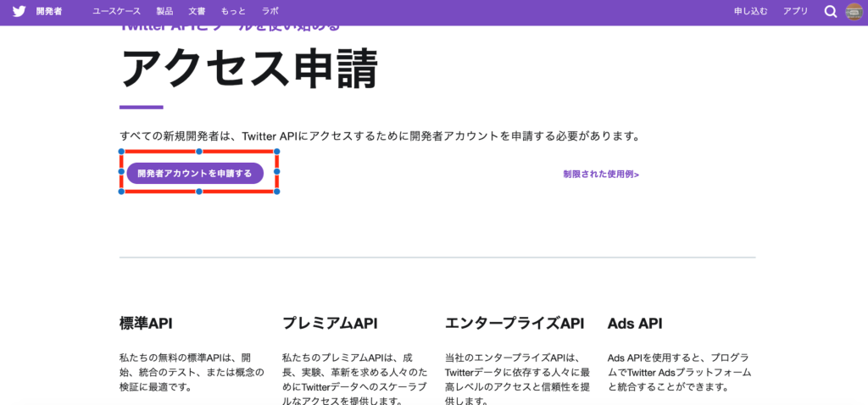Click the 標準API heading

point(146,324)
